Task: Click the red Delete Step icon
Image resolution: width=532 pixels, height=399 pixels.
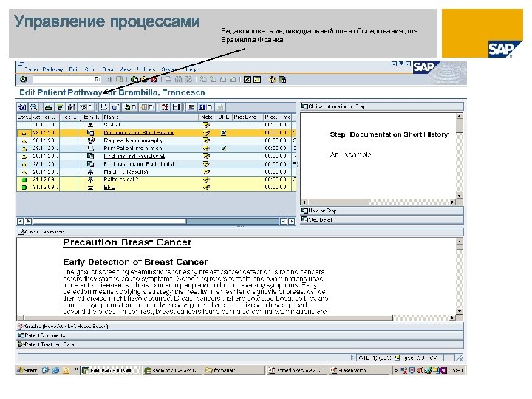Action: click(165, 107)
